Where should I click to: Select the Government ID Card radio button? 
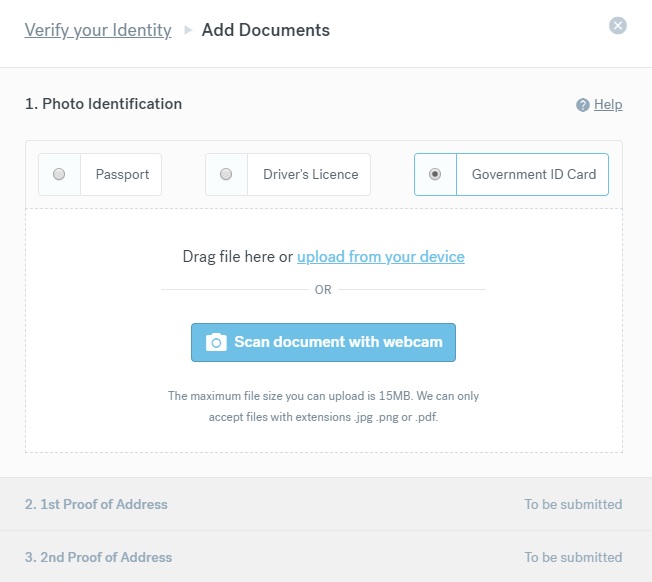435,174
